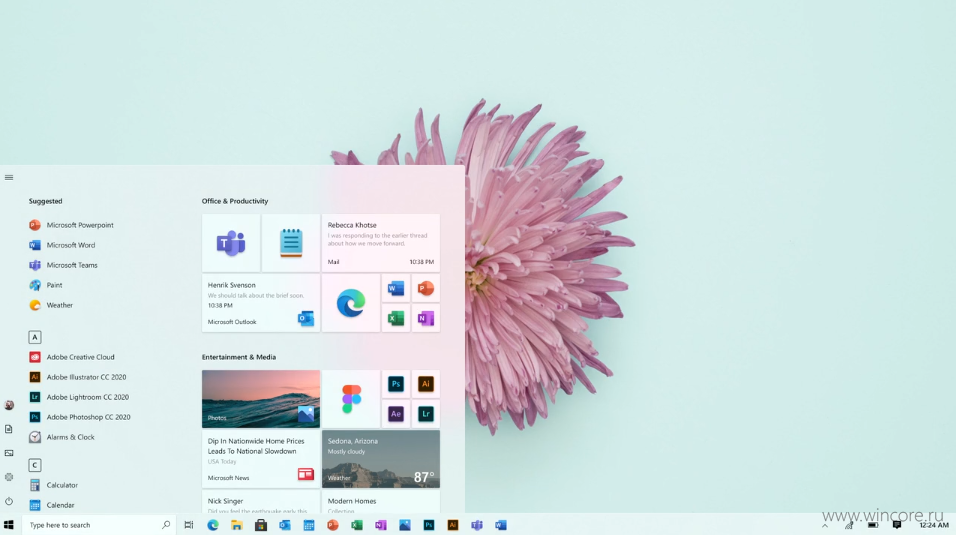The width and height of the screenshot is (956, 535).
Task: Open the letter C jump header
Action: coord(35,465)
